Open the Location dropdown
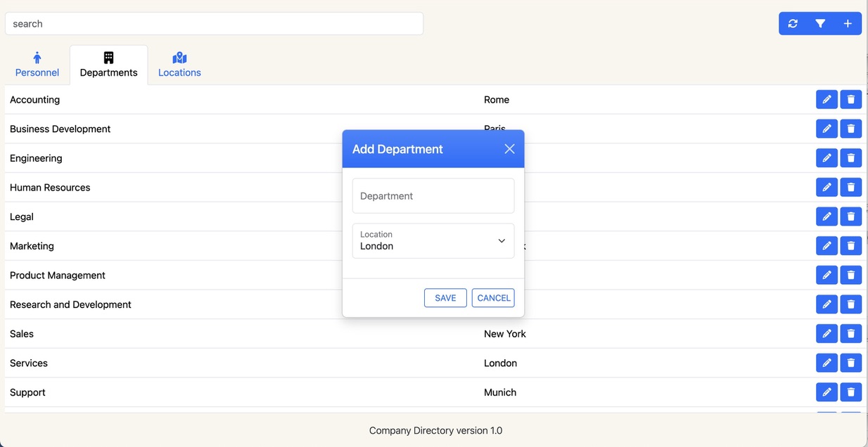The image size is (868, 447). [x=502, y=240]
